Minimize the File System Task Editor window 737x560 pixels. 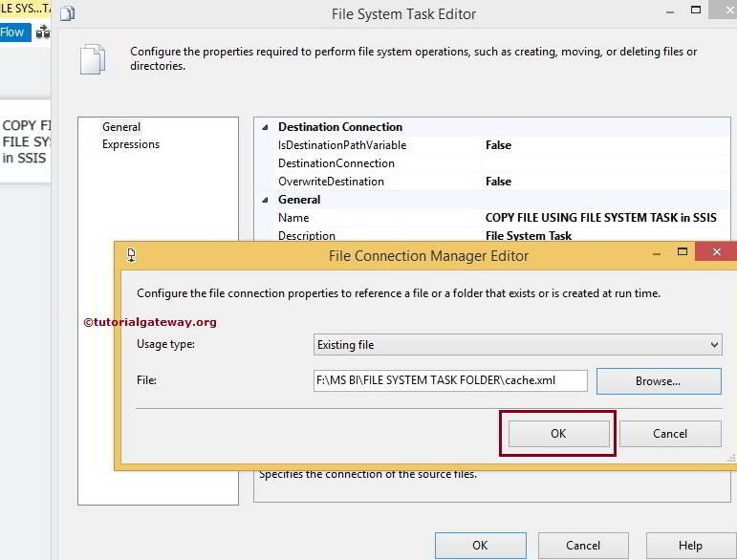[670, 12]
